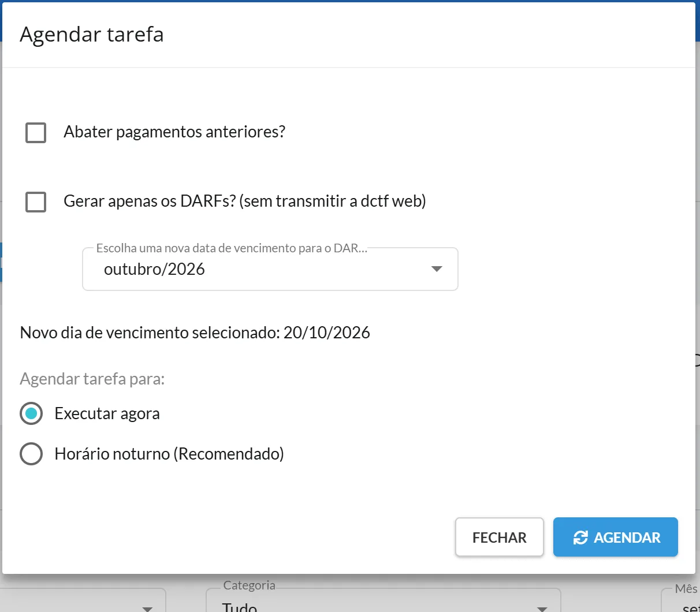700x612 pixels.
Task: Enable 'Gerar apenas os DARFs?' checkbox
Action: [x=36, y=201]
